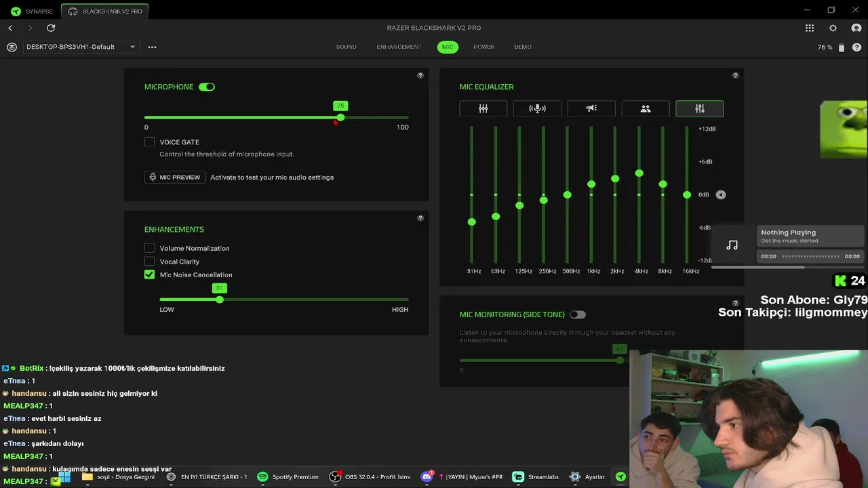Activate the custom sliders equalizer preset
The height and width of the screenshot is (488, 868).
pyautogui.click(x=700, y=108)
